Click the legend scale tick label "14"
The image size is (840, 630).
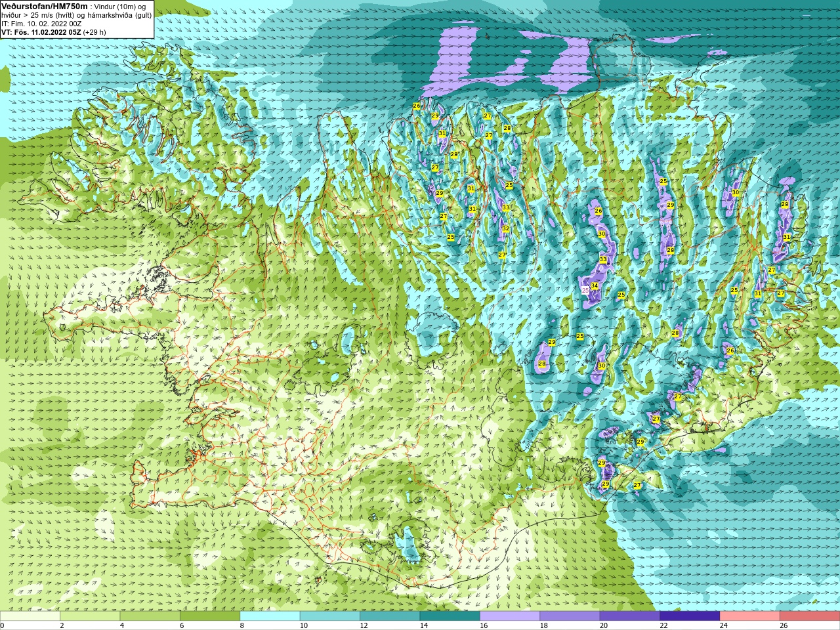point(423,625)
